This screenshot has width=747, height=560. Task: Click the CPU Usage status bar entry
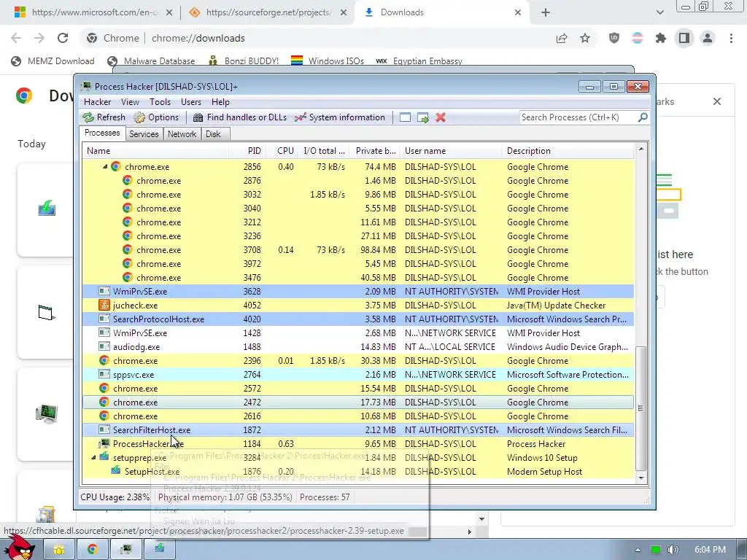coord(115,497)
